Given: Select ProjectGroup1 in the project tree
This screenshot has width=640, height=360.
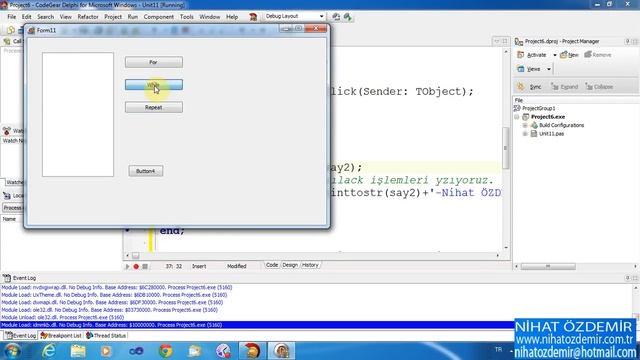Looking at the screenshot, I should 538,108.
